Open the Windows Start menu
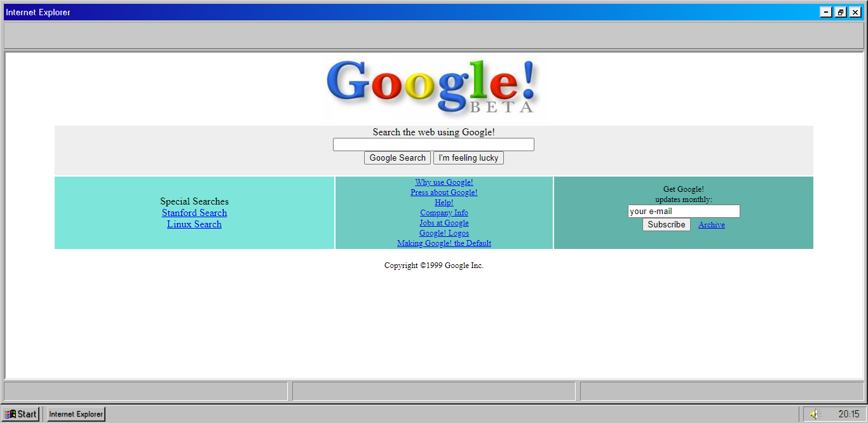 pyautogui.click(x=20, y=414)
